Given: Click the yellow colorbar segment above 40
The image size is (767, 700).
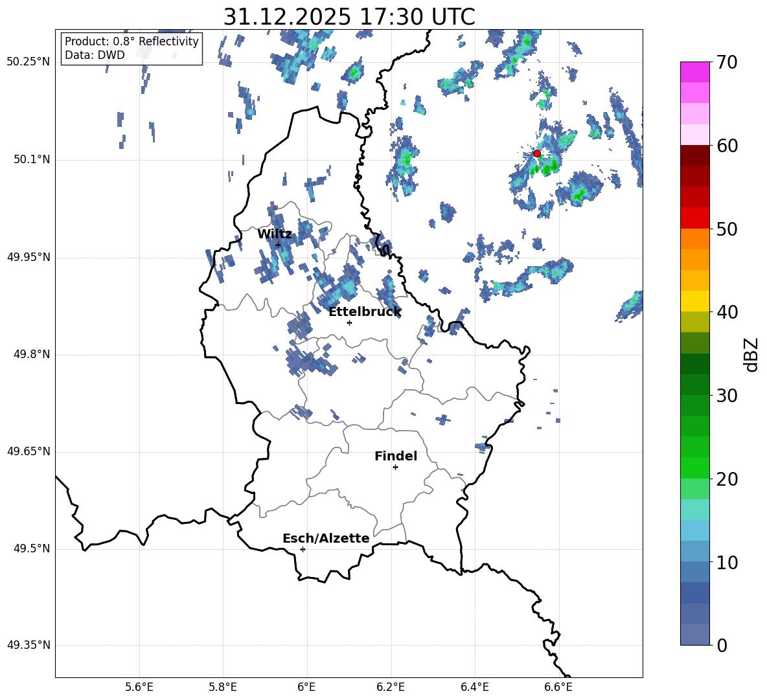Looking at the screenshot, I should (694, 302).
